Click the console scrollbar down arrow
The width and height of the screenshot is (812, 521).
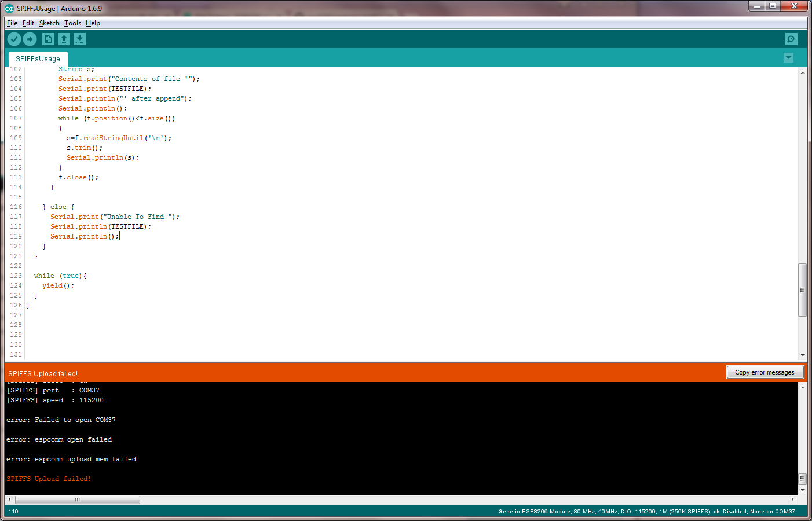click(802, 490)
